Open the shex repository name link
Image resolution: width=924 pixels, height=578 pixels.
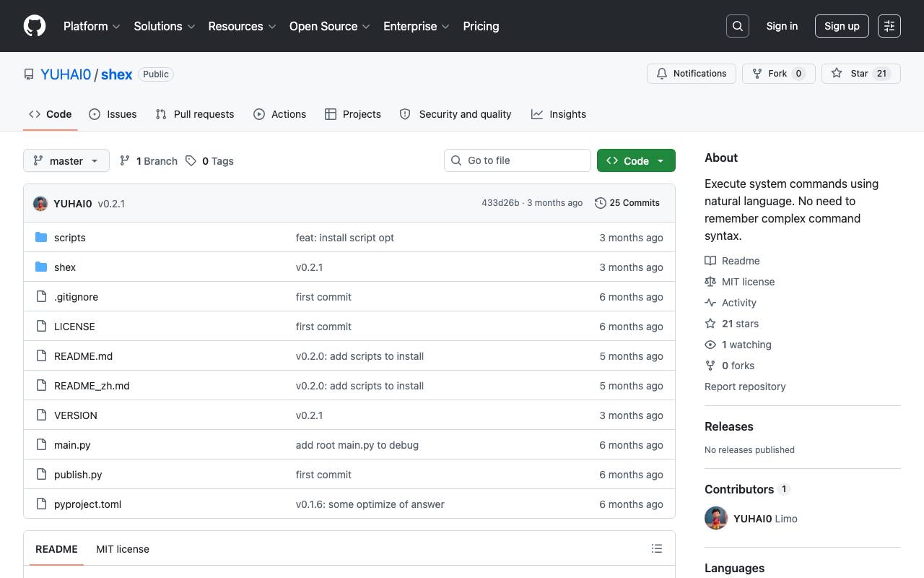117,74
